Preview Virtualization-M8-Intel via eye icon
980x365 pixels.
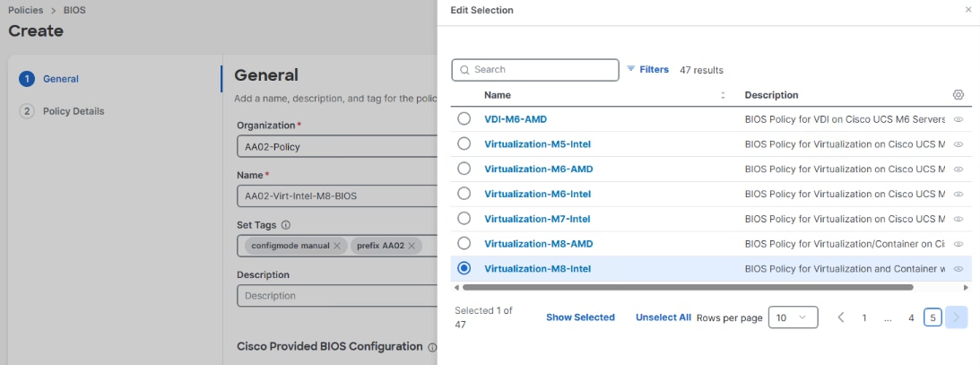coord(958,269)
